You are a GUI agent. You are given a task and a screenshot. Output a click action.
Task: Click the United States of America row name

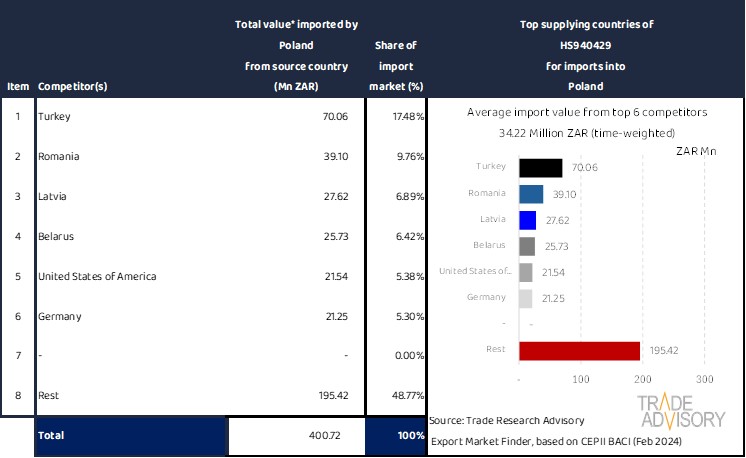point(96,276)
